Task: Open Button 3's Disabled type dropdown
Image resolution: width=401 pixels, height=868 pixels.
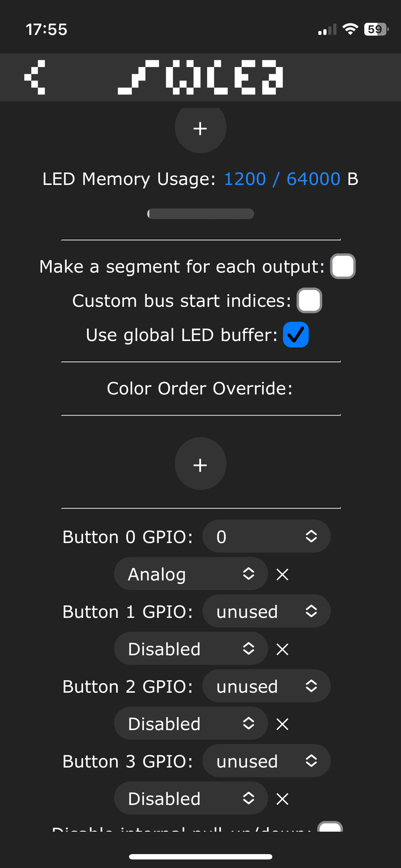Action: click(191, 798)
